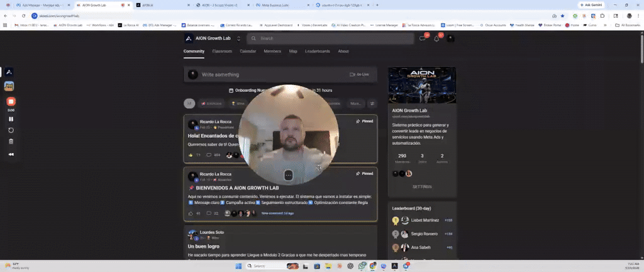Switch to the Members tab
This screenshot has height=272, width=644.
click(272, 52)
